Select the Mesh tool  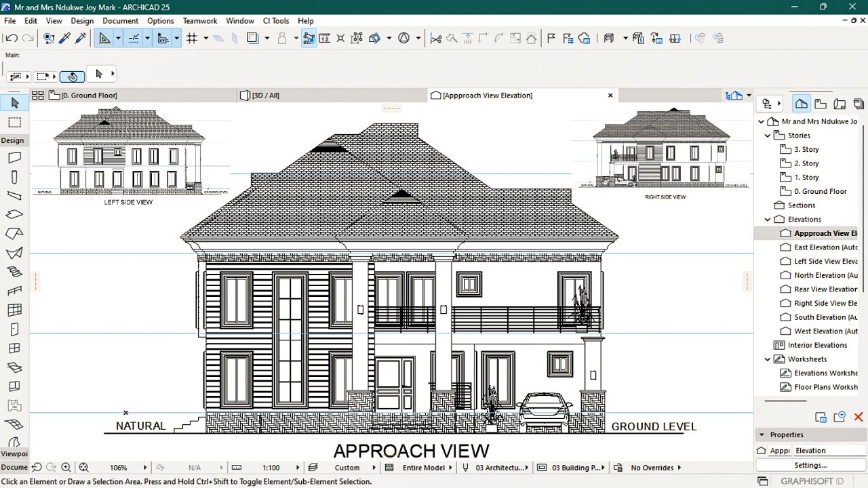click(14, 425)
